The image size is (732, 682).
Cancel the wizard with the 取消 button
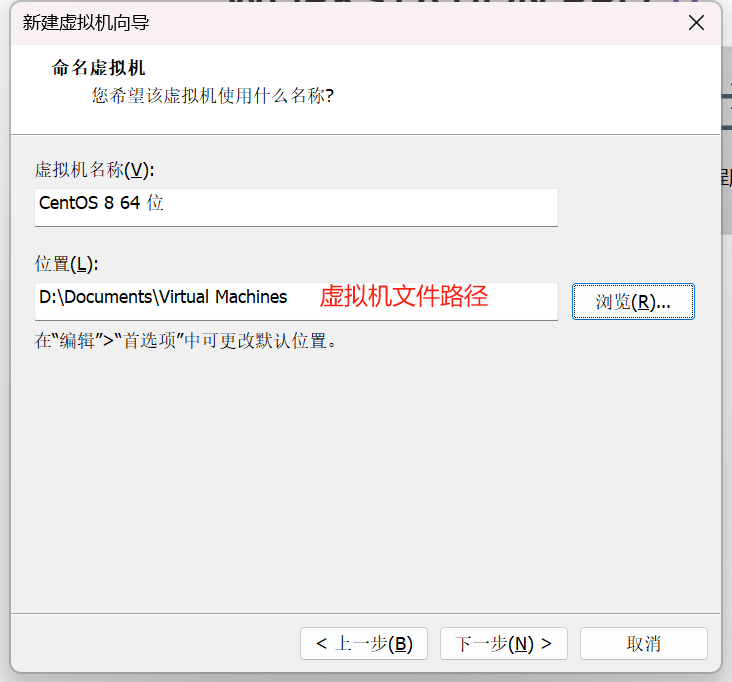click(643, 643)
